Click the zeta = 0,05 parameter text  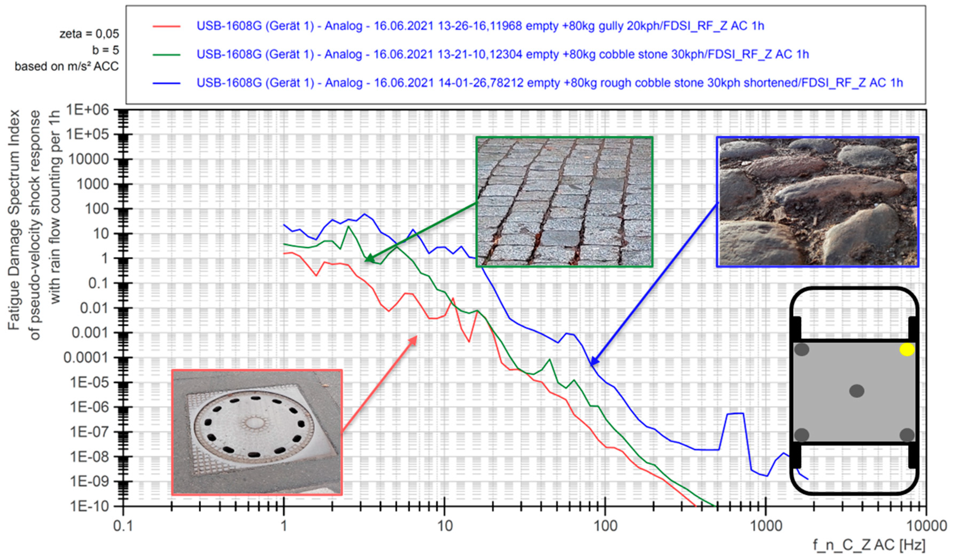(x=89, y=34)
